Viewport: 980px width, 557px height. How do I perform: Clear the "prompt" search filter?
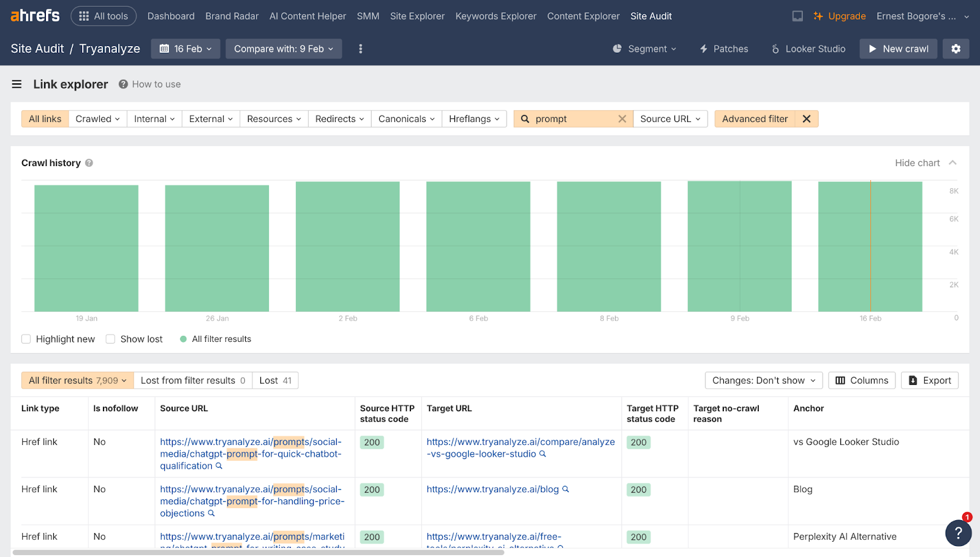[623, 118]
